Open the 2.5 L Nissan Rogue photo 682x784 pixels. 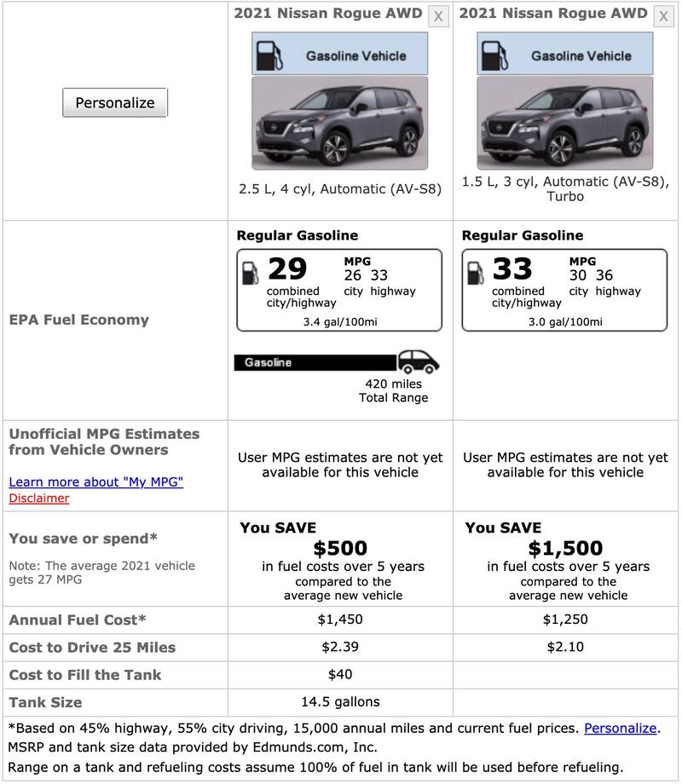point(339,124)
